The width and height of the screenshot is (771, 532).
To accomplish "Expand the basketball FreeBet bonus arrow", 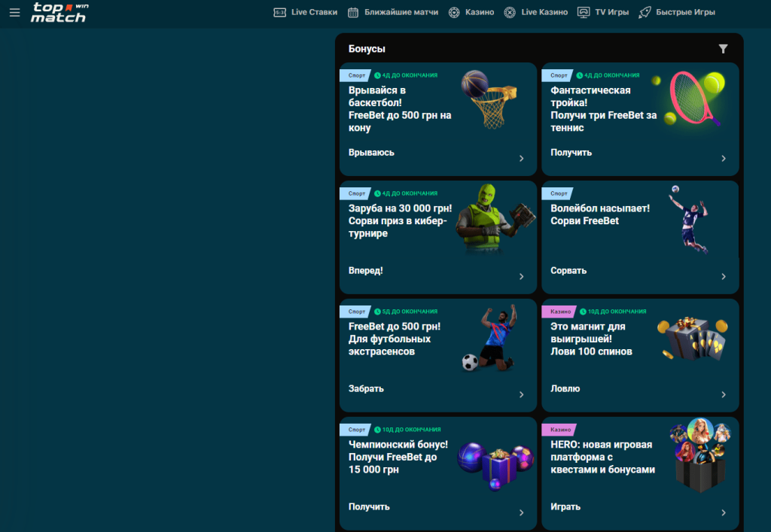I will pyautogui.click(x=521, y=159).
